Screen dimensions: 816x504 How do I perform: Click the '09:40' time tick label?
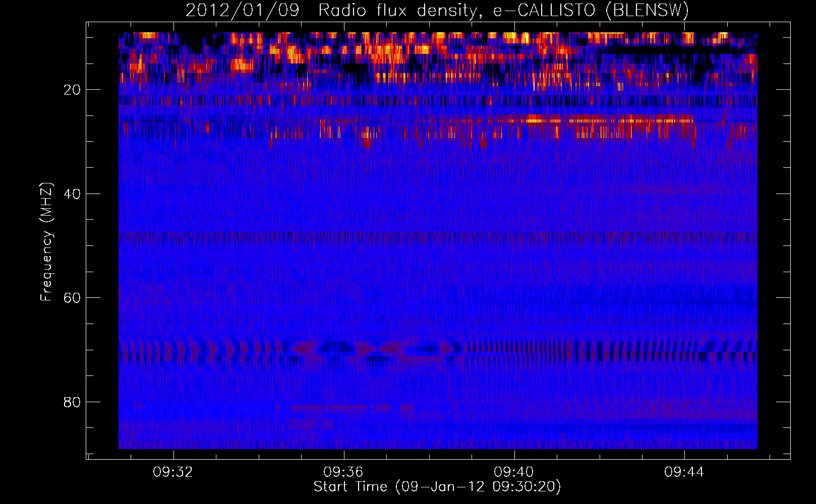click(514, 472)
